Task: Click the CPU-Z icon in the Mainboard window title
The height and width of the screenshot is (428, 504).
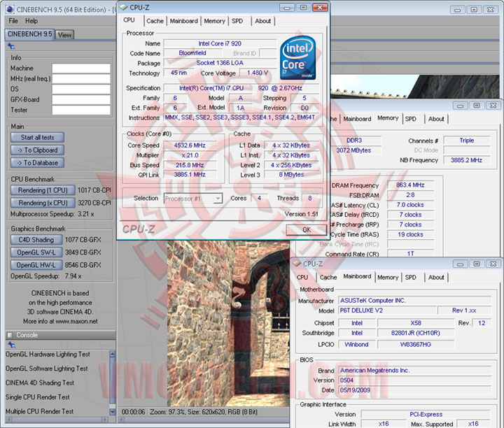Action: [x=297, y=264]
